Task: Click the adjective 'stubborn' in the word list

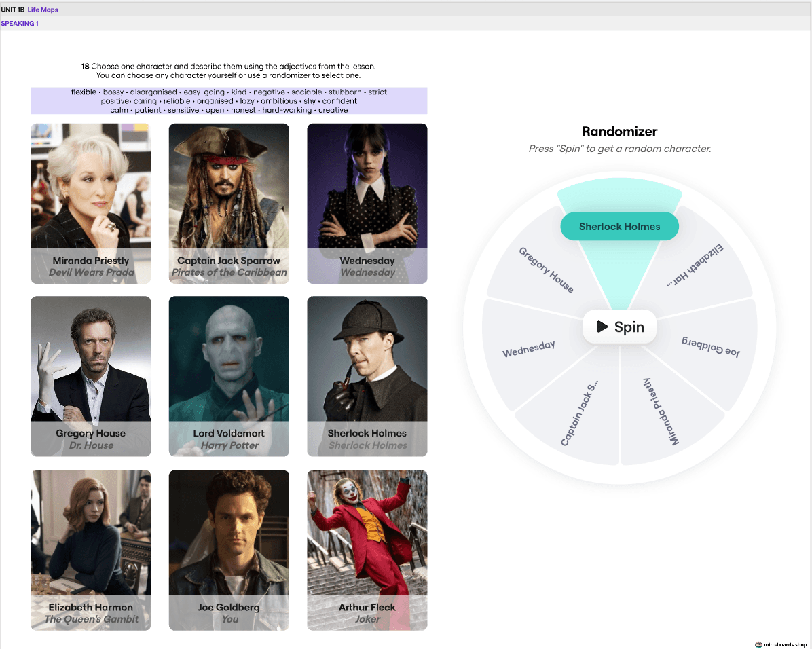Action: pyautogui.click(x=345, y=92)
